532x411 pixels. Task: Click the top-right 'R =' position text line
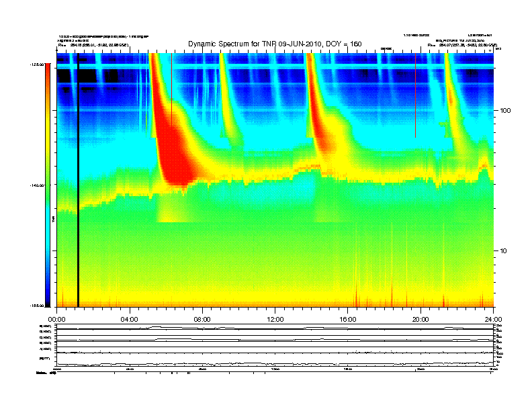click(462, 45)
